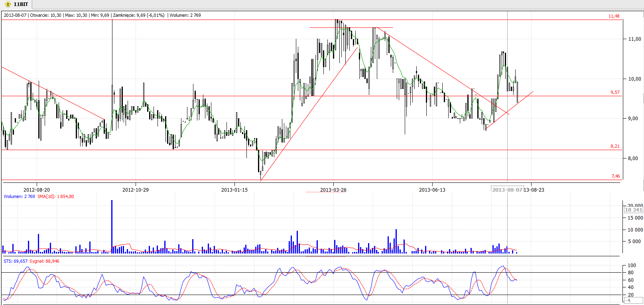This screenshot has width=644, height=305.
Task: Click the 2013-06-13 date axis label
Action: 432,190
